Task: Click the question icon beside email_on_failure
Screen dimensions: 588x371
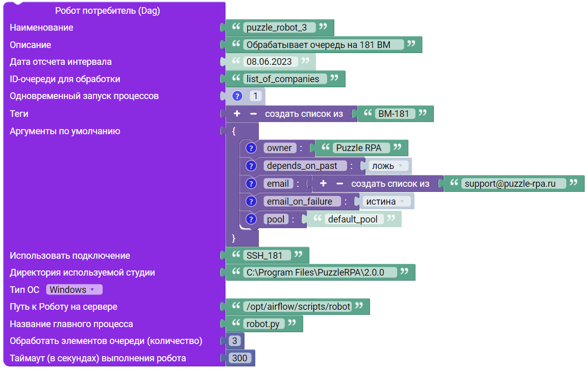Action: 251,201
